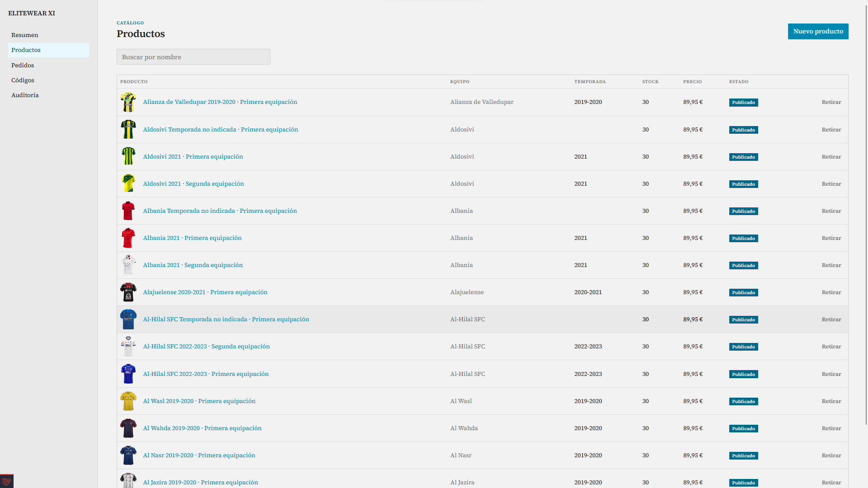Open Al Jazira 2019-2020 product link

coord(201,482)
